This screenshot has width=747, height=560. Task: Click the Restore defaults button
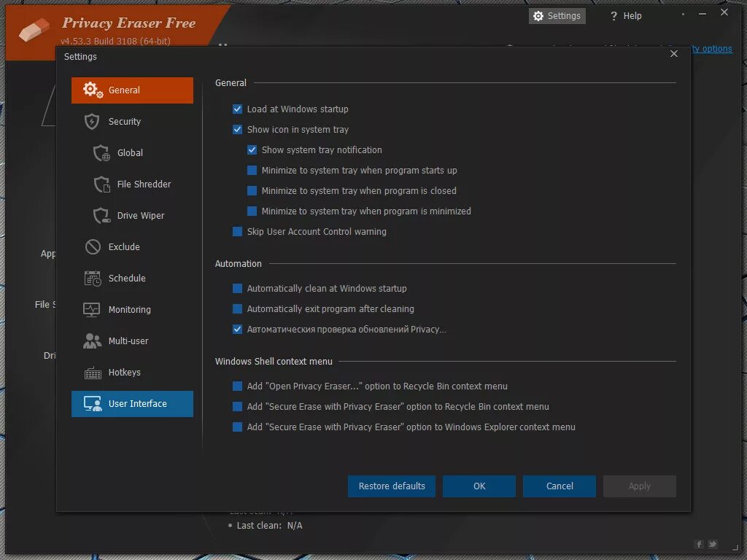[392, 486]
